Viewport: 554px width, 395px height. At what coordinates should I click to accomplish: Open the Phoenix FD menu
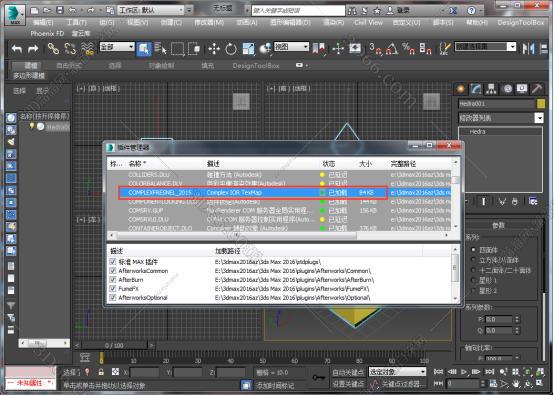pyautogui.click(x=47, y=34)
